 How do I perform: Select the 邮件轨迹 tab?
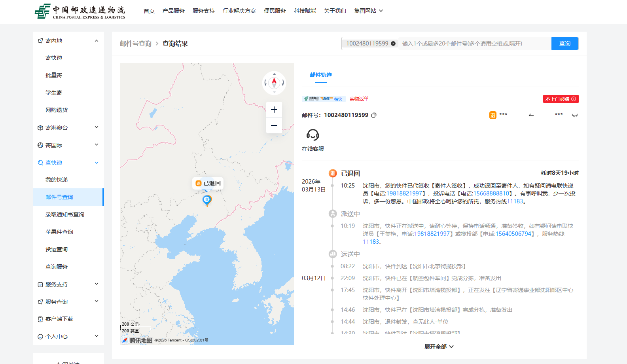321,75
